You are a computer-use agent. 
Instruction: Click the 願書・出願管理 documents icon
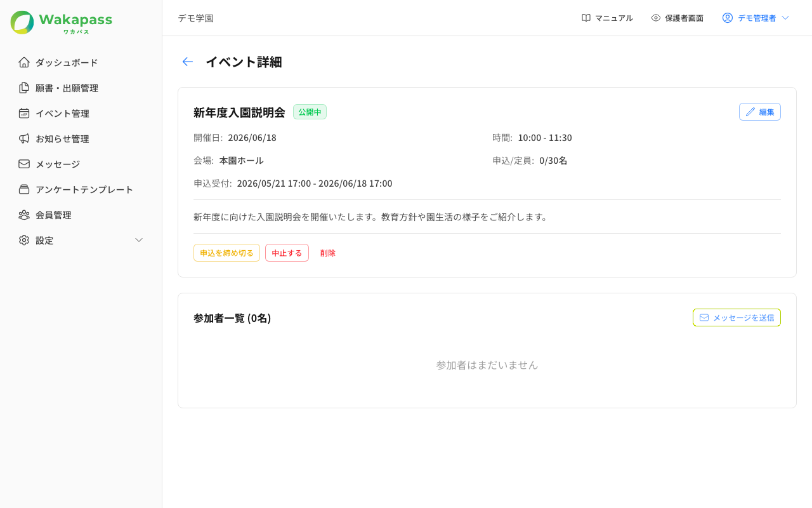24,88
